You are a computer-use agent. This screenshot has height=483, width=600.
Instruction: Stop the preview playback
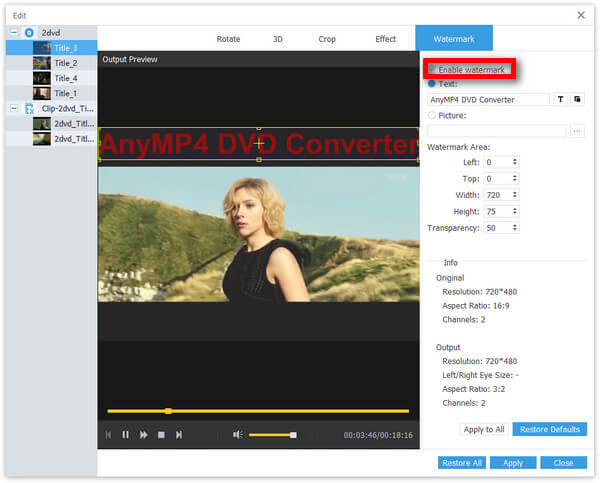[161, 435]
